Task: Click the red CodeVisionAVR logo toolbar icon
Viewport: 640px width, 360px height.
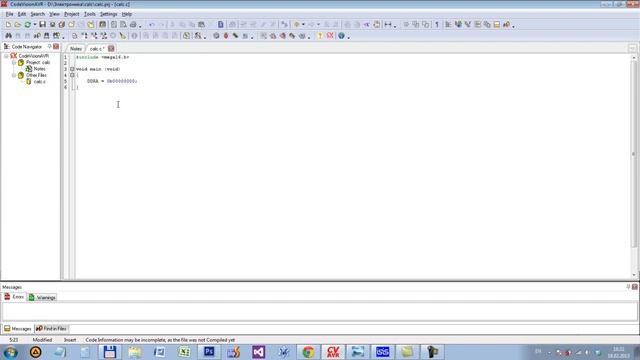Action: tap(330, 36)
